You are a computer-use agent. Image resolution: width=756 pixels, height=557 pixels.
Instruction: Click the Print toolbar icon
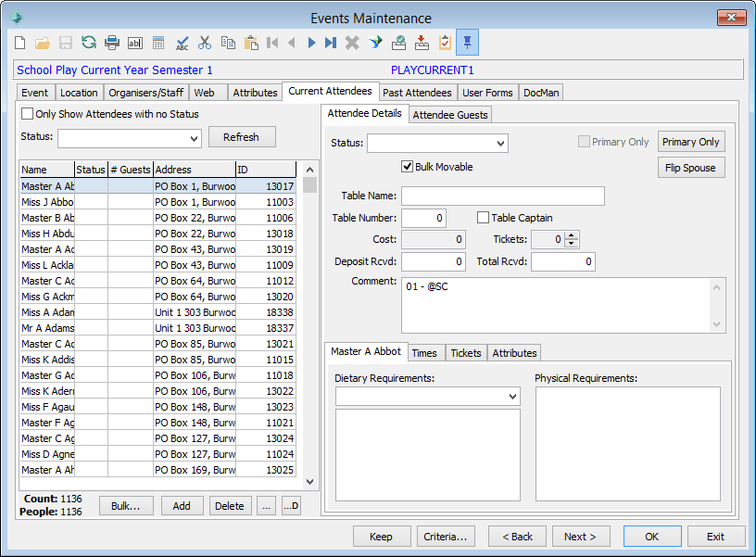112,43
